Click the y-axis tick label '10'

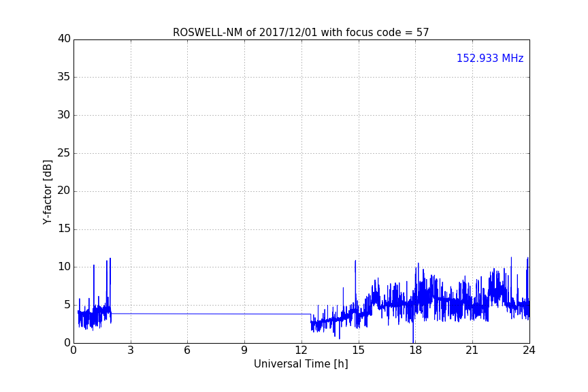tap(64, 267)
